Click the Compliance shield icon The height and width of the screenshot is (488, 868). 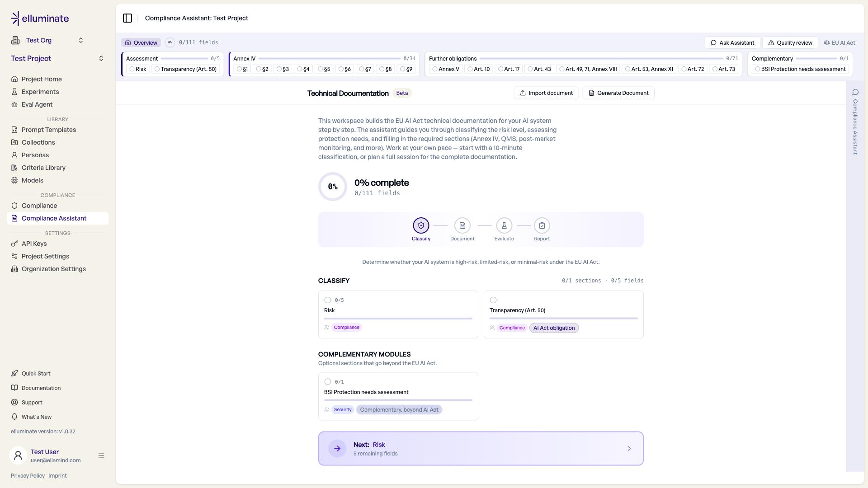click(14, 206)
